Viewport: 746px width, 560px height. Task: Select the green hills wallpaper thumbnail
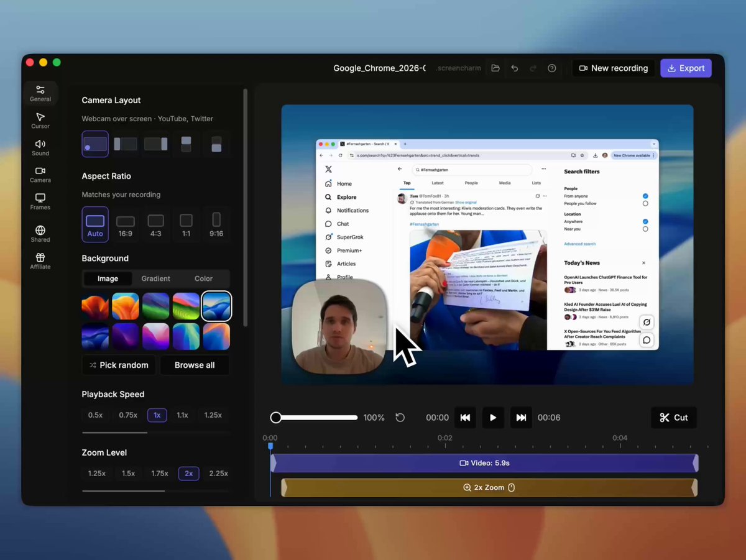tap(186, 306)
